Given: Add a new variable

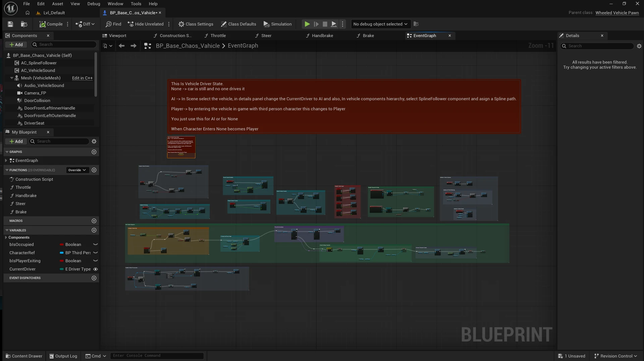Looking at the screenshot, I should [94, 230].
